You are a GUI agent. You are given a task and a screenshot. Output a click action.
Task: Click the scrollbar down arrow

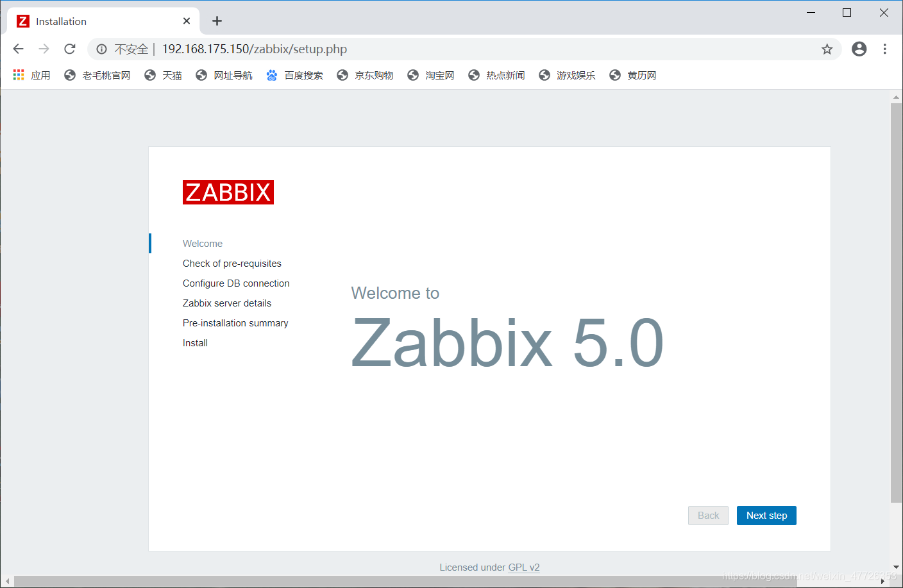[x=896, y=567]
